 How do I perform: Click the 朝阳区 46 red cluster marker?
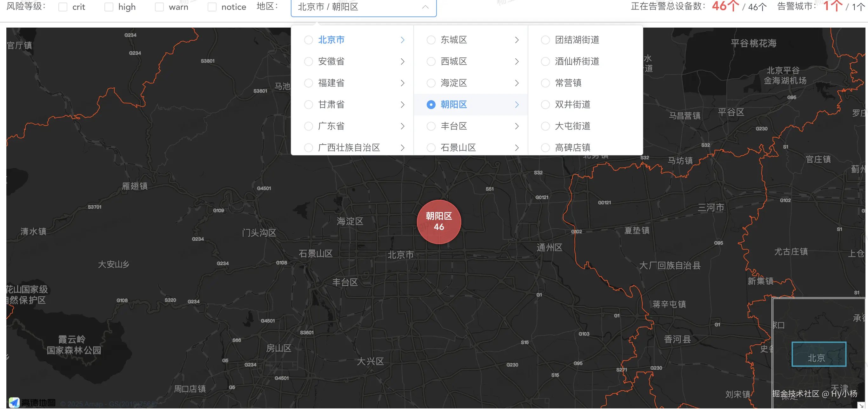(439, 222)
